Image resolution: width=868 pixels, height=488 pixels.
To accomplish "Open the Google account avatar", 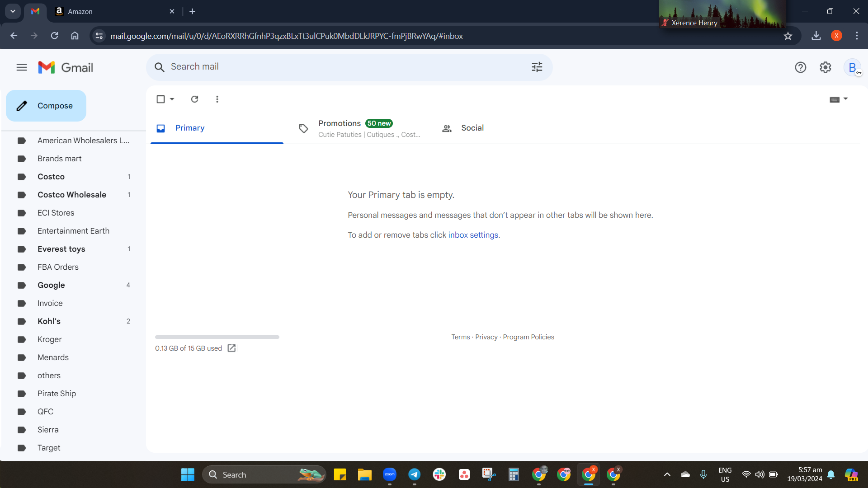I will point(852,67).
